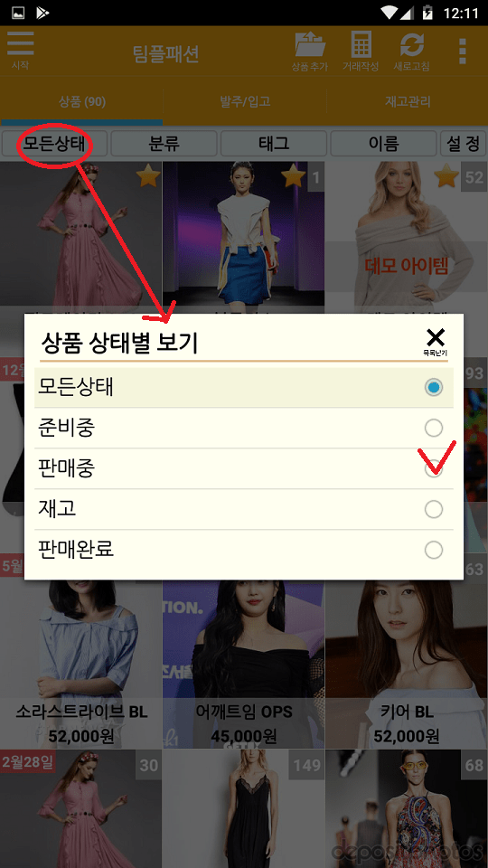Switch to the 발주/입고 tab
This screenshot has width=488, height=868.
tap(245, 102)
